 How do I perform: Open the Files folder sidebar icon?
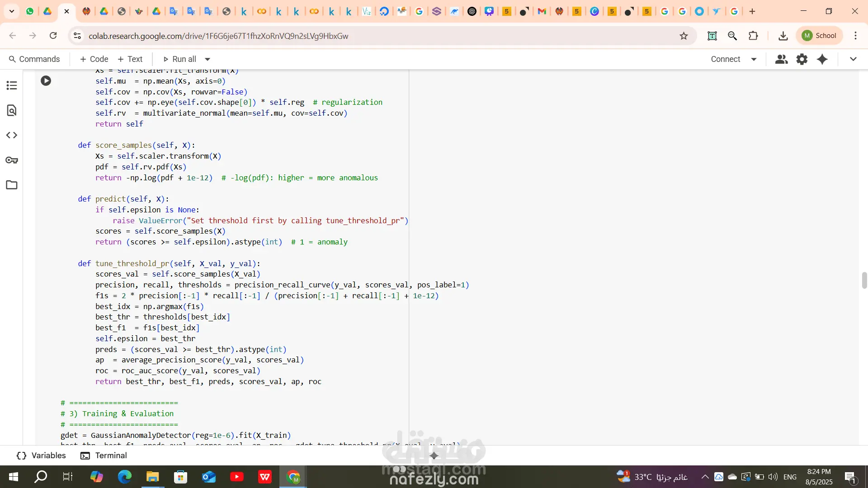coord(12,185)
